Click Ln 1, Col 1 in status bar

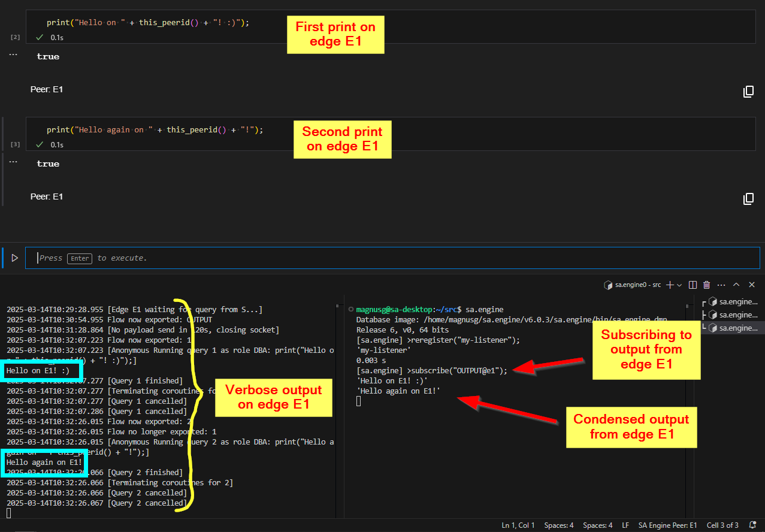(518, 525)
